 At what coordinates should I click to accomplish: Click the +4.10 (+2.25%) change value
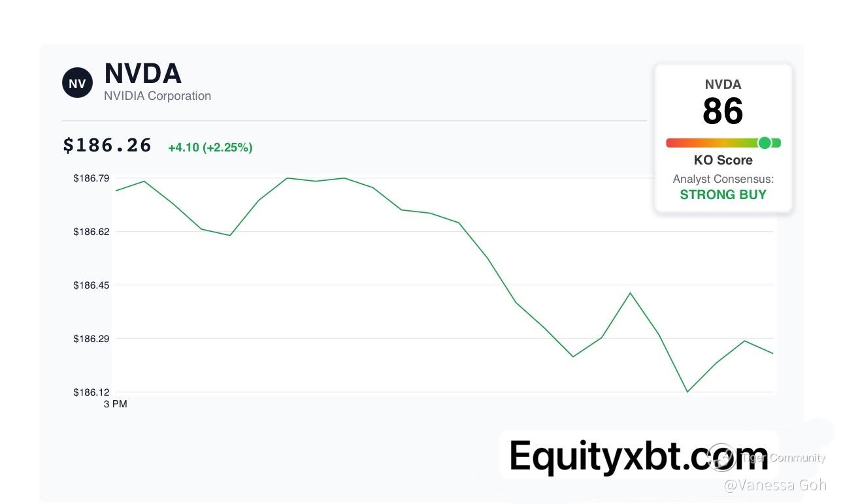210,148
